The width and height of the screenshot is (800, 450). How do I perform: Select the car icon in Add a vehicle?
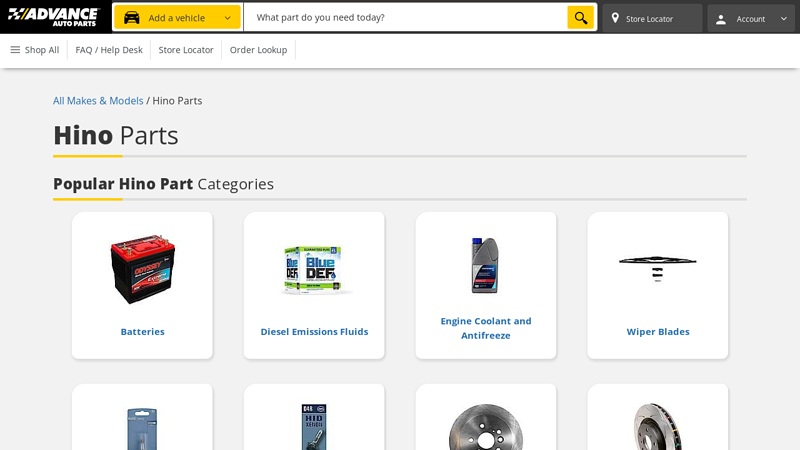132,18
